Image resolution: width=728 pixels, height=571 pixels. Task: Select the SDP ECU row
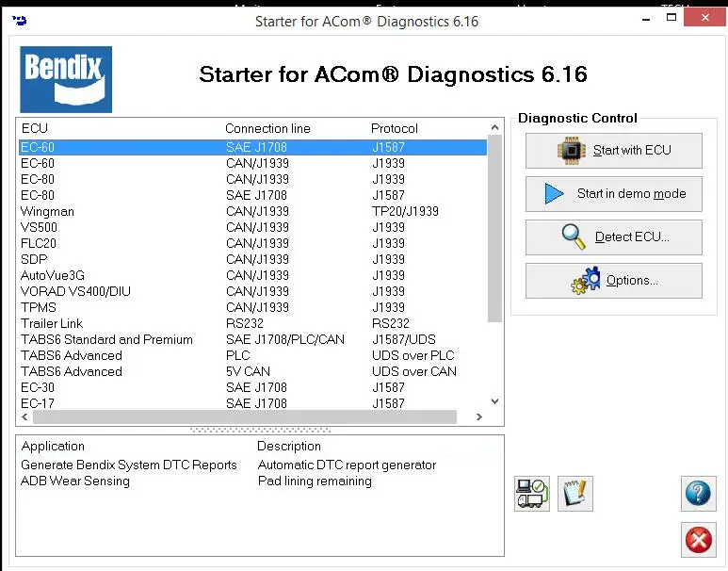[x=253, y=260]
